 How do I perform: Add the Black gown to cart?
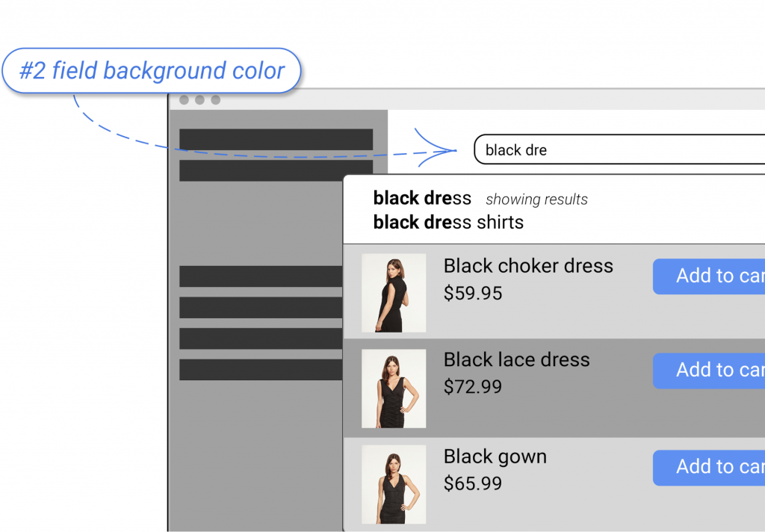tap(717, 467)
